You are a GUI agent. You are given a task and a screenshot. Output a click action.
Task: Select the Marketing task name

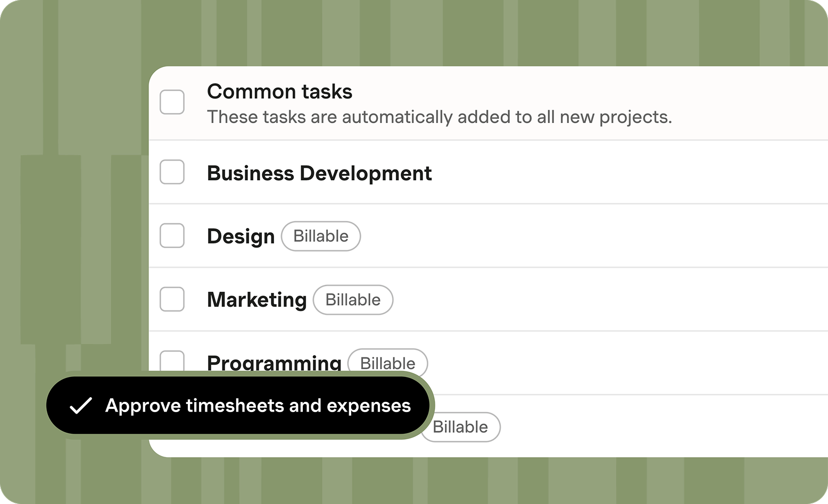click(x=256, y=300)
